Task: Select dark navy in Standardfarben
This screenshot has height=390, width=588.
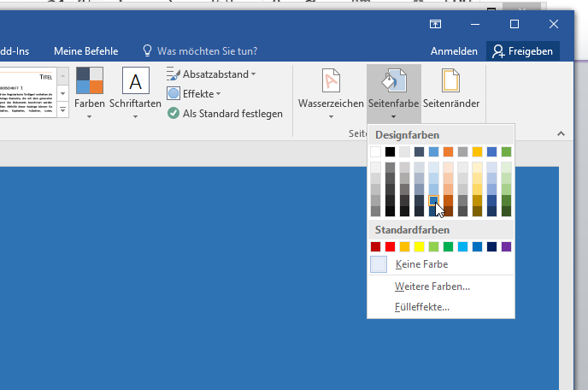Action: pos(491,246)
